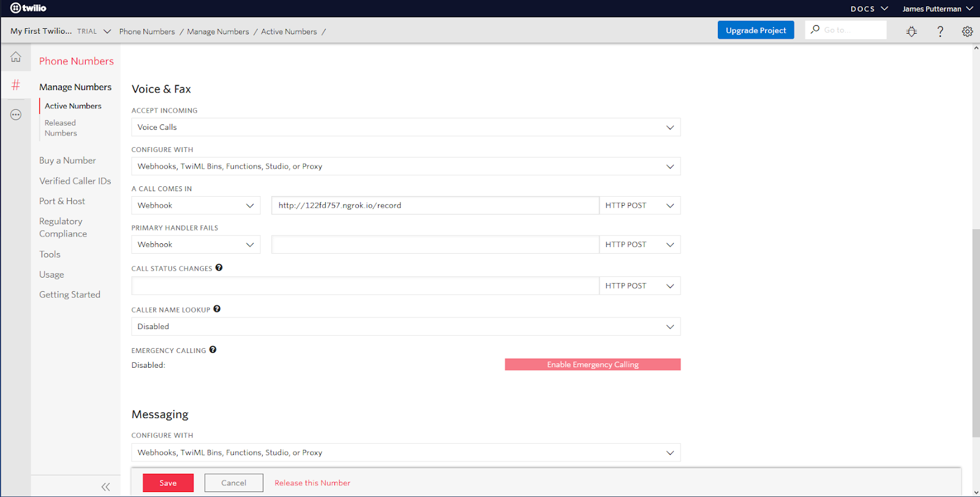Show Caller Name Lookup help tooltip
Image resolution: width=980 pixels, height=497 pixels.
217,309
